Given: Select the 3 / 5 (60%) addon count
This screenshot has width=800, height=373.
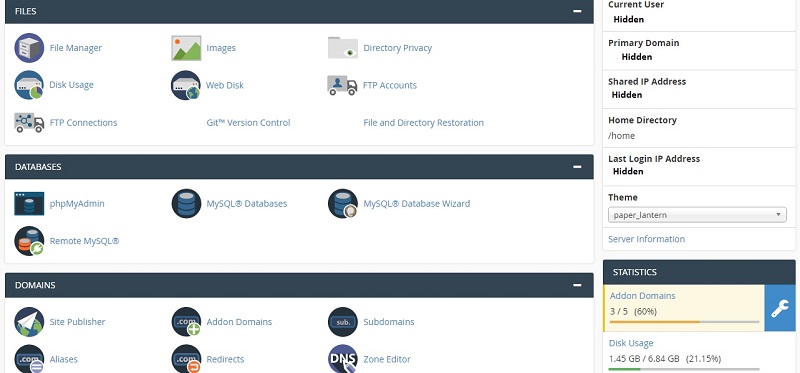Looking at the screenshot, I should [x=633, y=311].
